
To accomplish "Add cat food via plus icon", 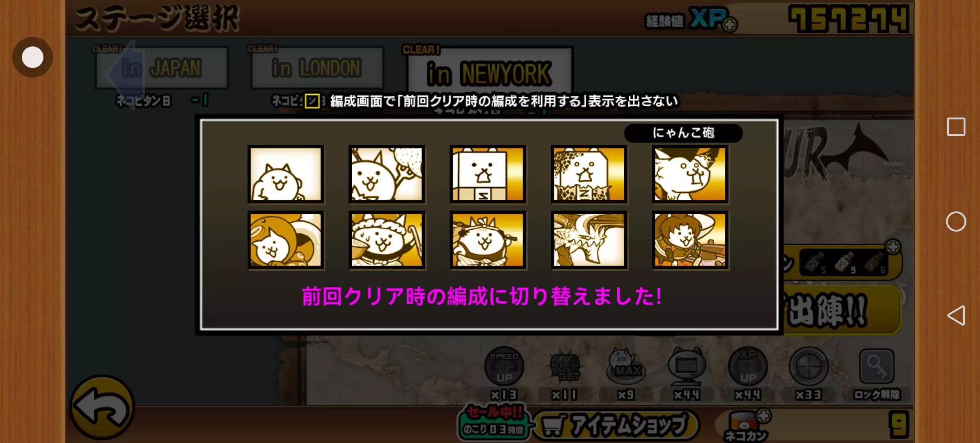I will [763, 416].
